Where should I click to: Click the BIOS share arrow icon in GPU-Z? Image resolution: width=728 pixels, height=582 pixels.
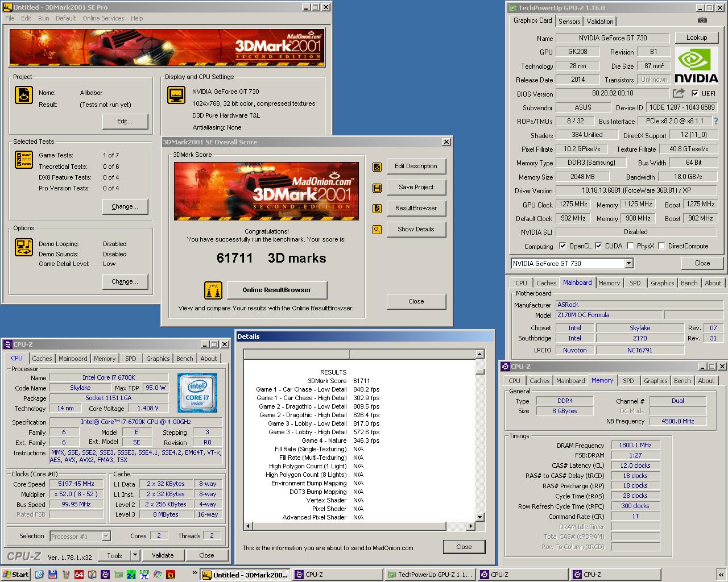(x=679, y=93)
